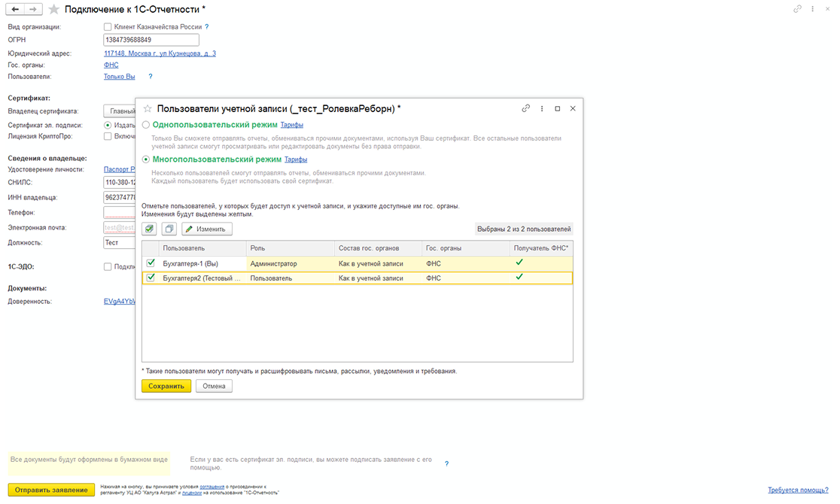Toggle Клиент Казначейства России checkbox

tap(108, 26)
